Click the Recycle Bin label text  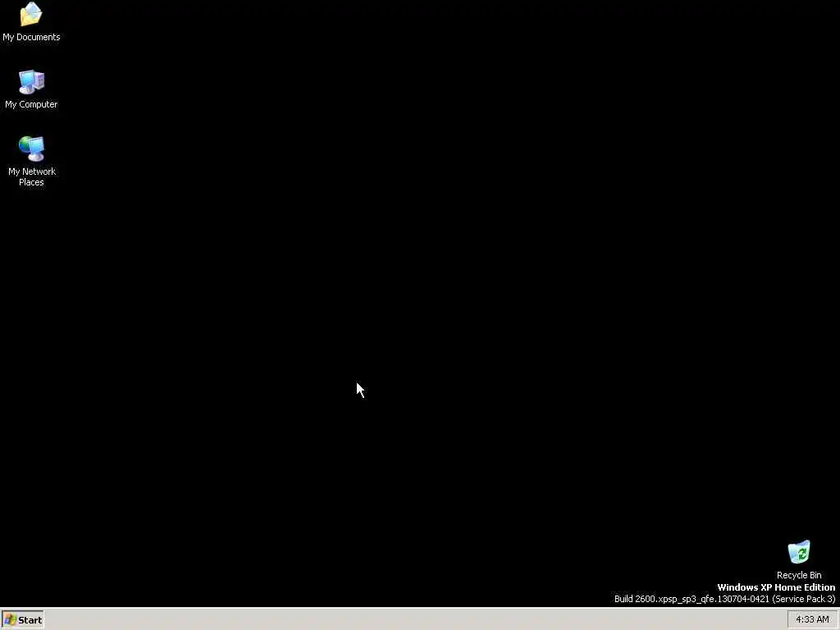(x=799, y=575)
